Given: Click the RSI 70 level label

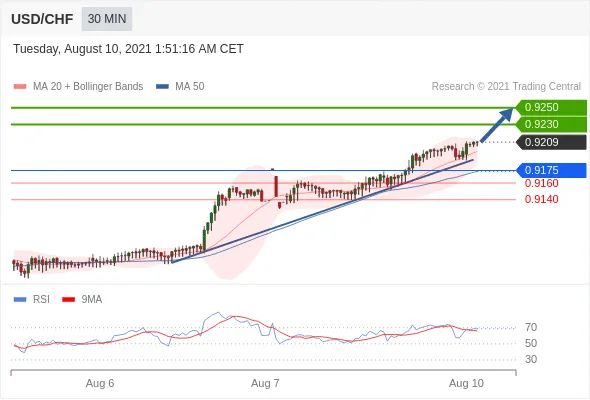Looking at the screenshot, I should (531, 327).
